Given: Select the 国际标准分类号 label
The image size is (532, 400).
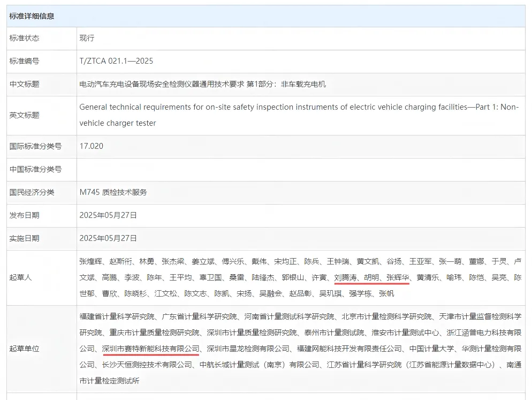Looking at the screenshot, I should click(36, 146).
